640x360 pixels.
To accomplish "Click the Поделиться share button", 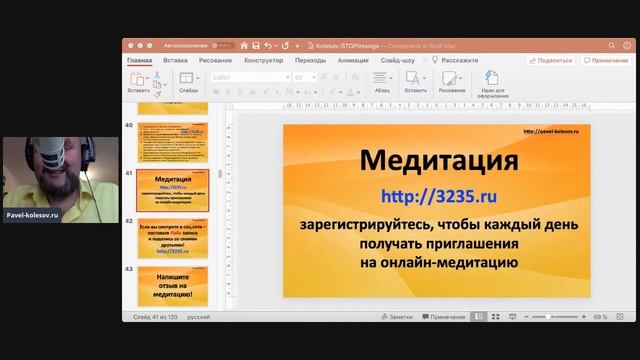I will 551,60.
